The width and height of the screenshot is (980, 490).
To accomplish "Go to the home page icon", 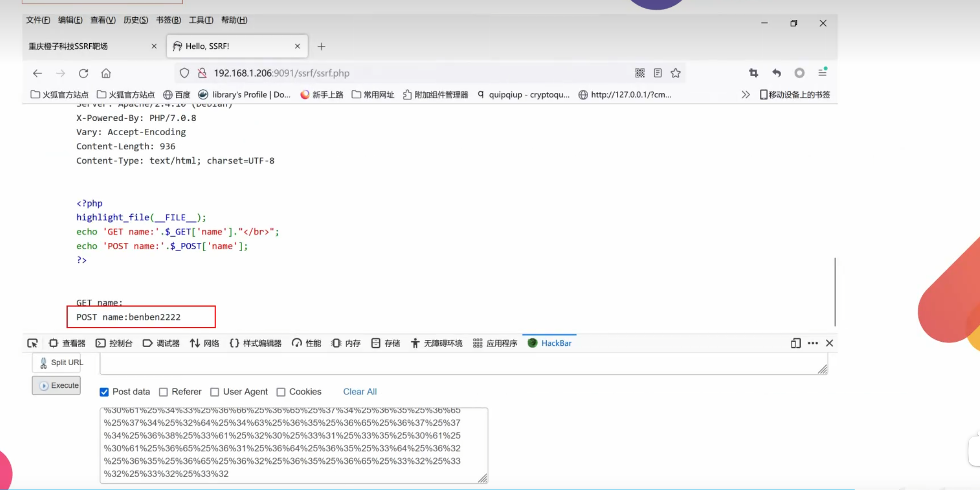I will [106, 73].
